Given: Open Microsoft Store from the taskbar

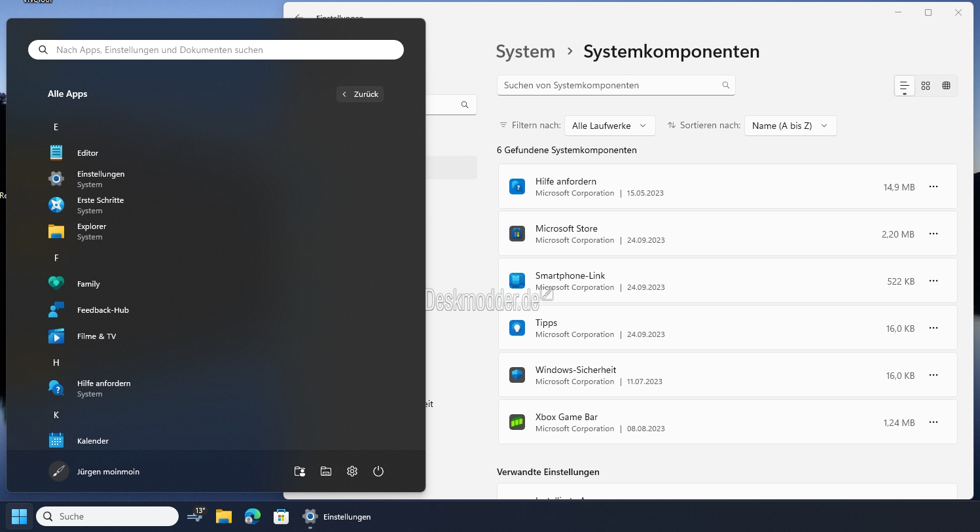Looking at the screenshot, I should point(281,516).
